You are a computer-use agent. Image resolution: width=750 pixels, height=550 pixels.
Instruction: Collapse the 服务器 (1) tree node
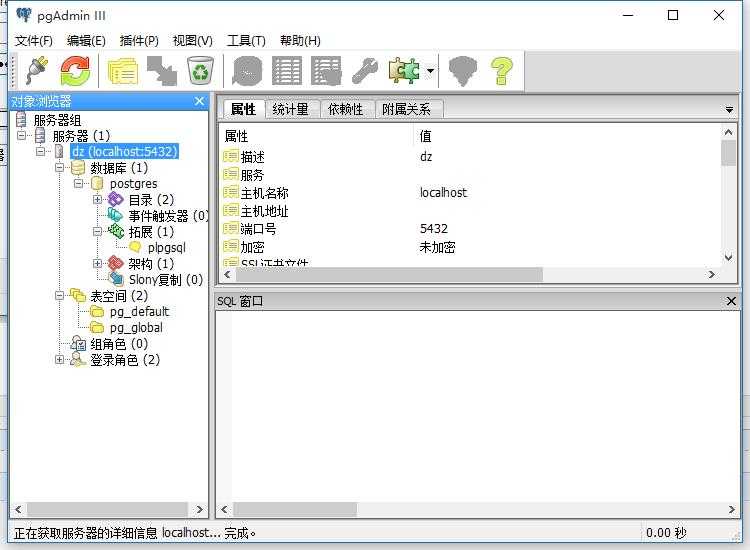21,136
